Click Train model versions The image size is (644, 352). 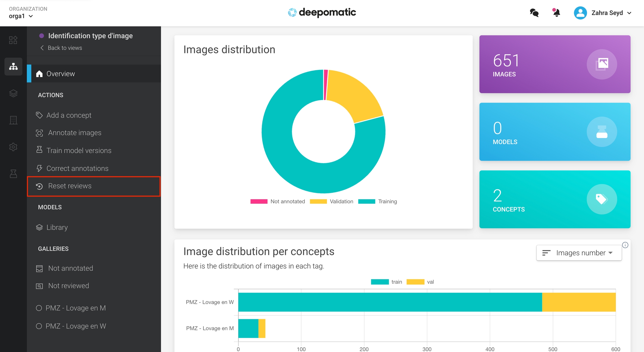(x=79, y=151)
